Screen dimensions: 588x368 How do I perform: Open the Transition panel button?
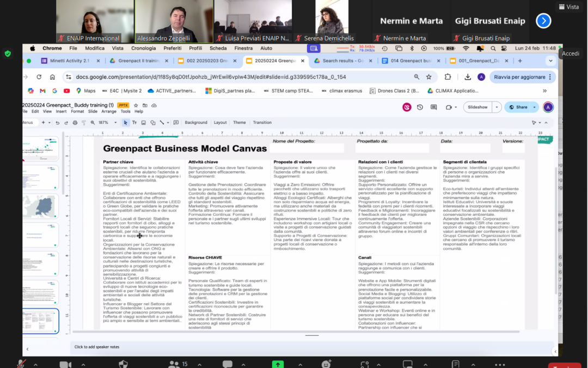pos(262,123)
